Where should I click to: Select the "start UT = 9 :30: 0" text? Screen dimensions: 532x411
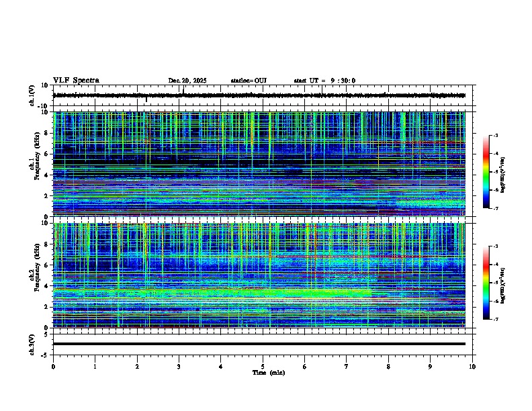(x=324, y=81)
